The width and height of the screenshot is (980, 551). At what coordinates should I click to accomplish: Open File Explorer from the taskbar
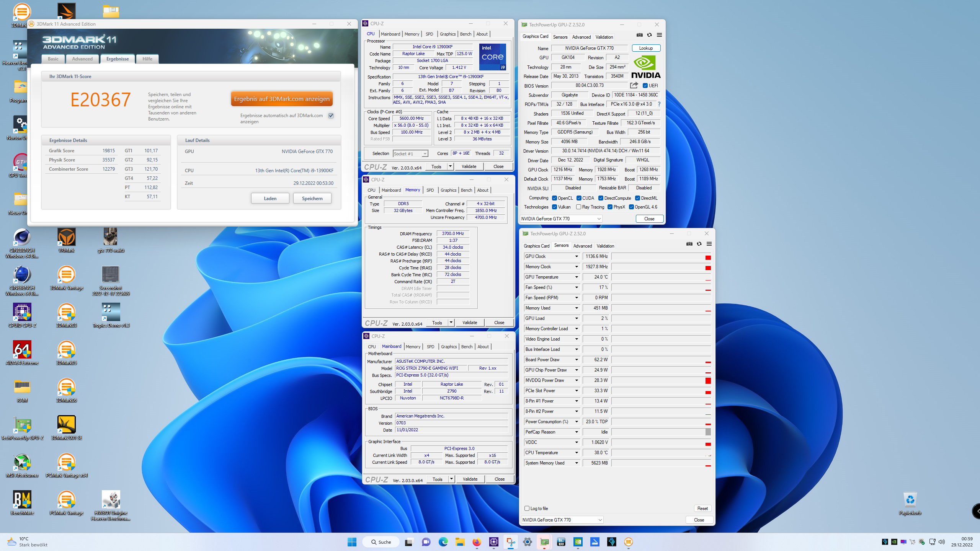[460, 542]
